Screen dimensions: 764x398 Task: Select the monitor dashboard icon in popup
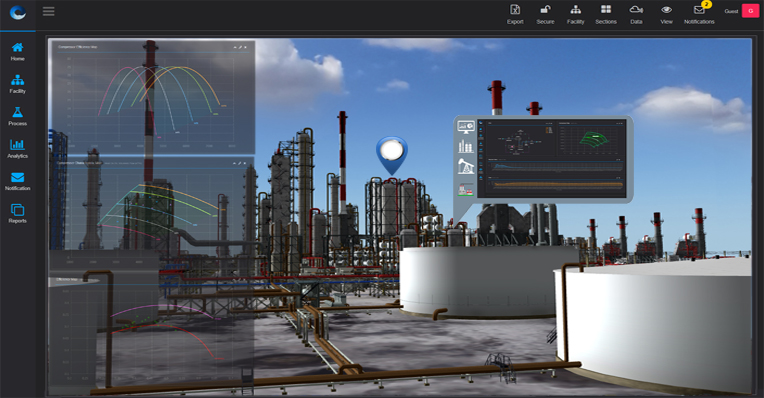466,128
